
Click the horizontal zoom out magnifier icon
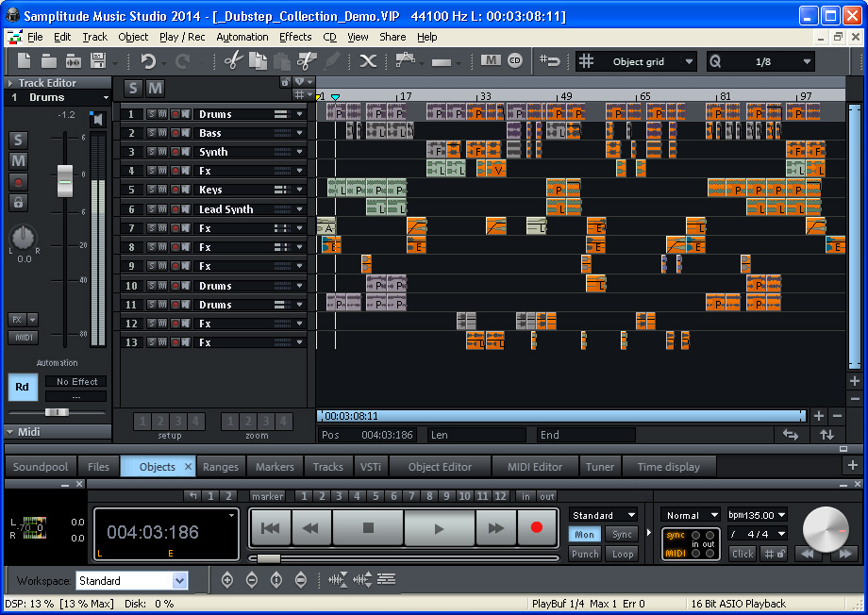[x=251, y=580]
